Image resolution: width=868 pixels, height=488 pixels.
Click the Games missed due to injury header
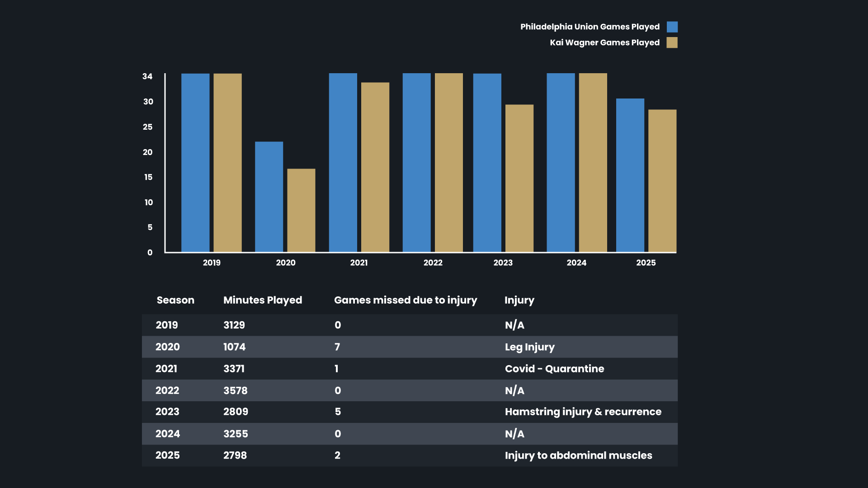coord(405,300)
